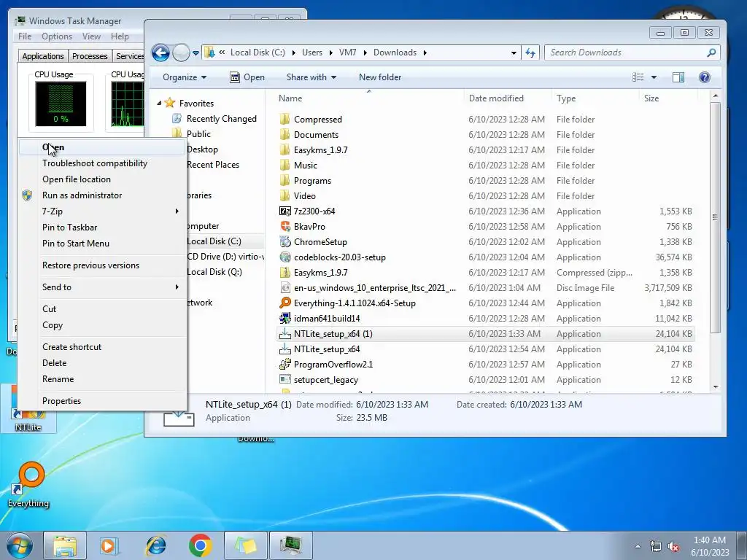Open Recently Changed in Favorites

click(222, 119)
